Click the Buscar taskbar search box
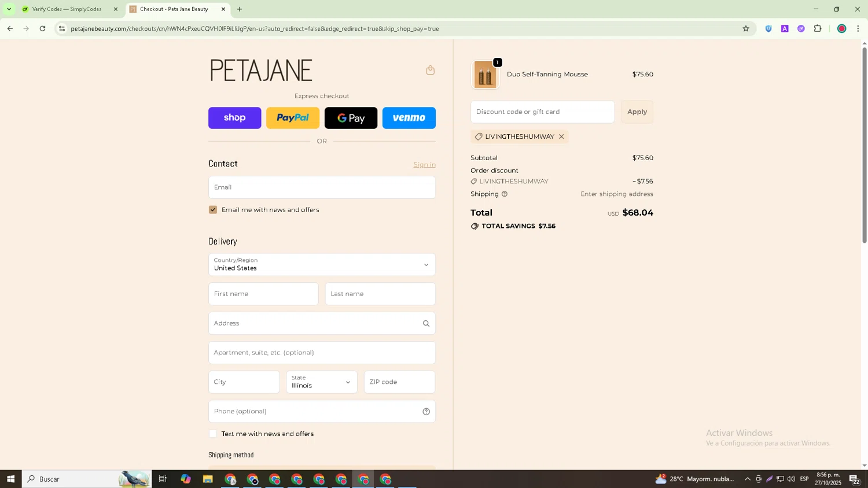The image size is (868, 488). tap(87, 479)
